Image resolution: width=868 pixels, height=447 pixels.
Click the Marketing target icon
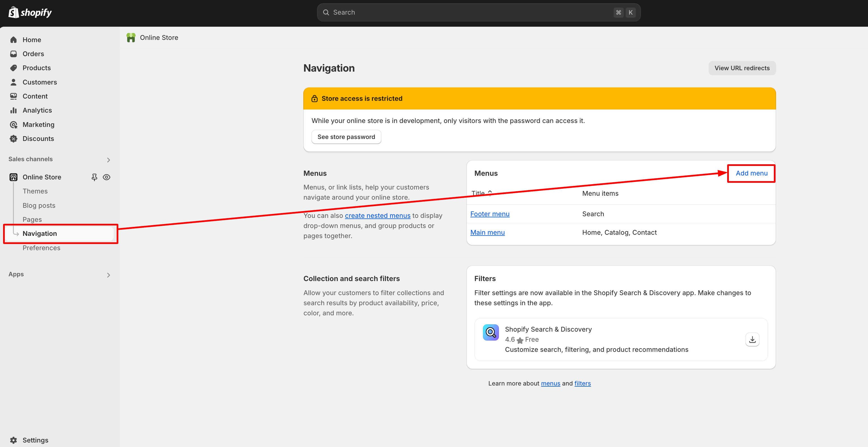(13, 125)
